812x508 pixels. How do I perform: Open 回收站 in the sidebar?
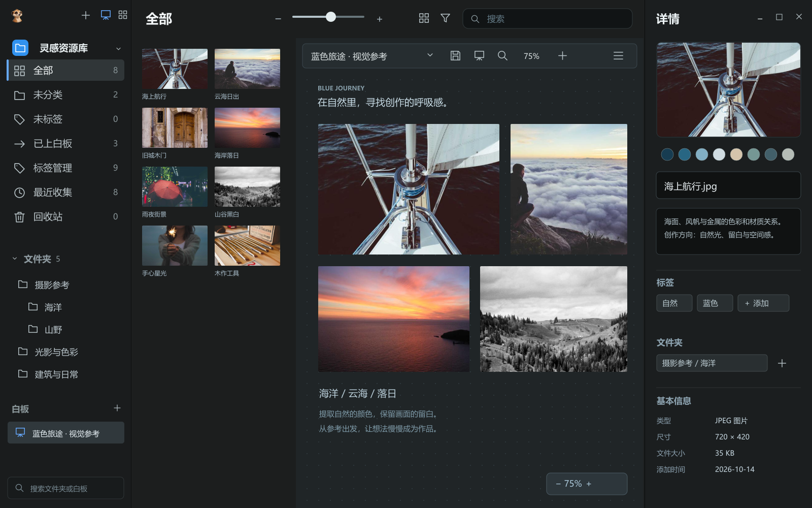pyautogui.click(x=66, y=216)
